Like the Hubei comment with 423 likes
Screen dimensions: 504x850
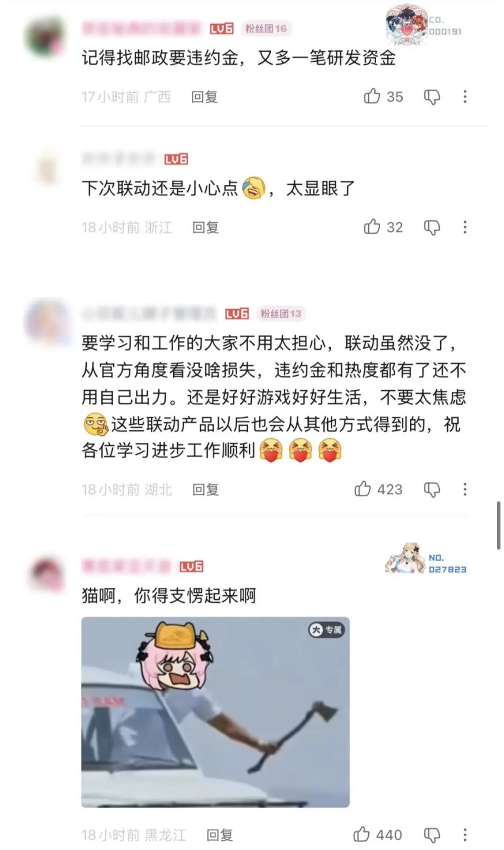363,489
